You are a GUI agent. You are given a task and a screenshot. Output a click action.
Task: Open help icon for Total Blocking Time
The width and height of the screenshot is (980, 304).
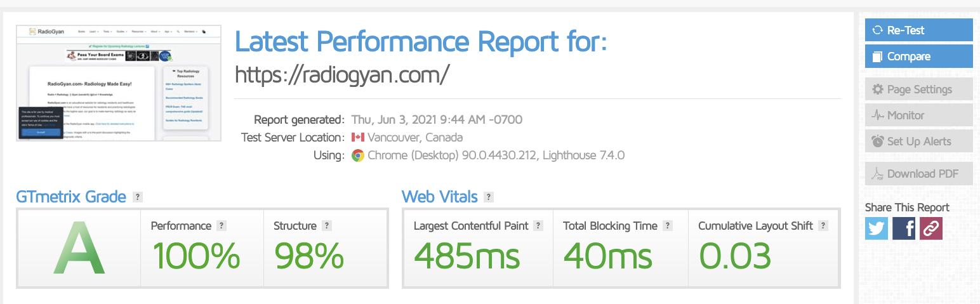pos(668,226)
